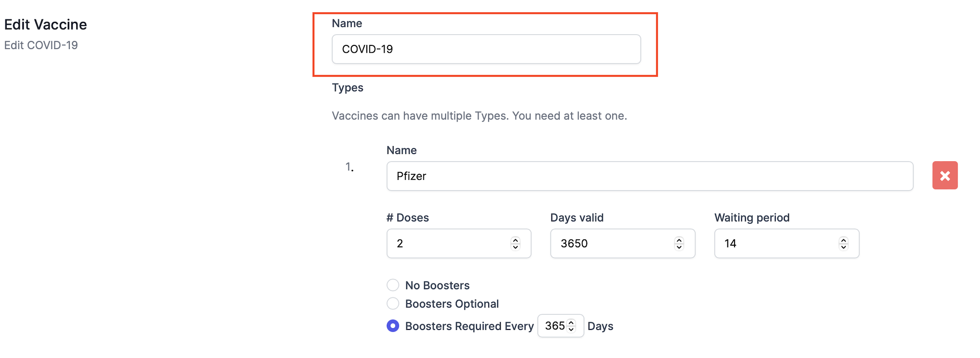Raise Waiting period with up arrow
980x358 pixels.
tap(843, 240)
